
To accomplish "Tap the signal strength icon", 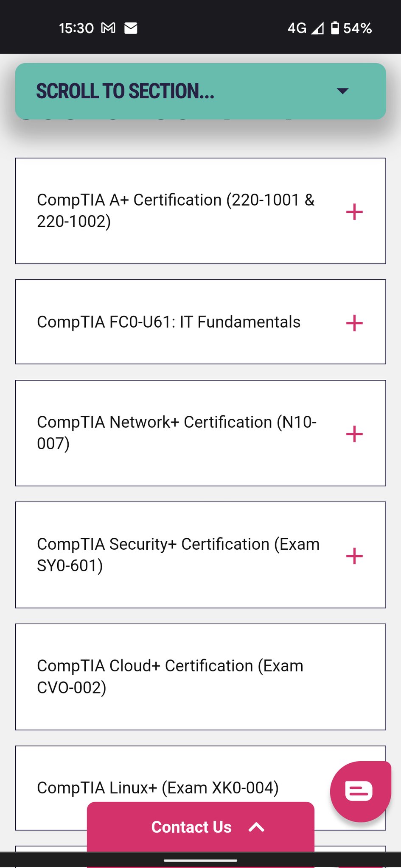I will click(x=317, y=28).
